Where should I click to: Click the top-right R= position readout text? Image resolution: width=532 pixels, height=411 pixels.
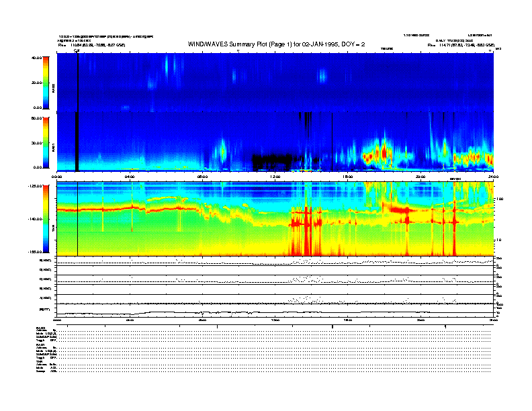[x=461, y=45]
